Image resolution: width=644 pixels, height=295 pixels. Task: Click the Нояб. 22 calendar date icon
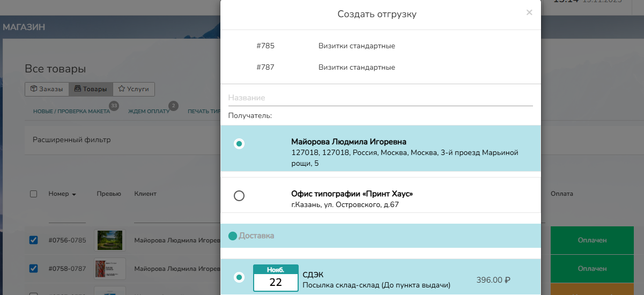[276, 278]
